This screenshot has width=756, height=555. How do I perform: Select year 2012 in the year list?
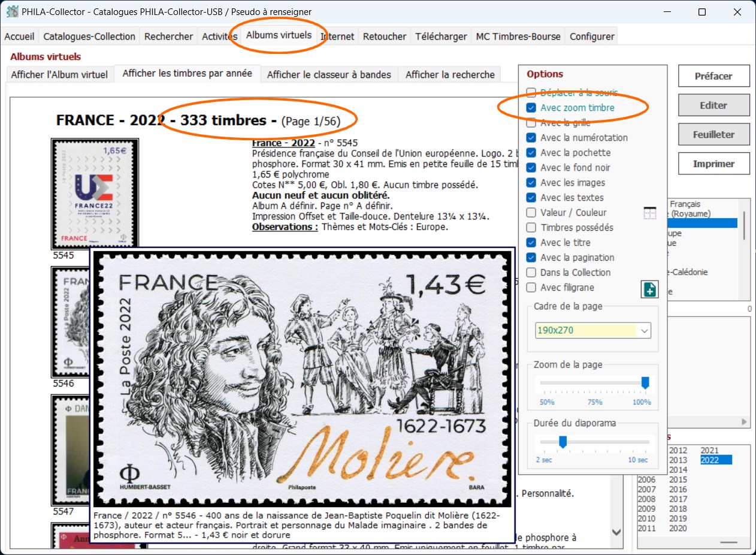click(x=678, y=450)
